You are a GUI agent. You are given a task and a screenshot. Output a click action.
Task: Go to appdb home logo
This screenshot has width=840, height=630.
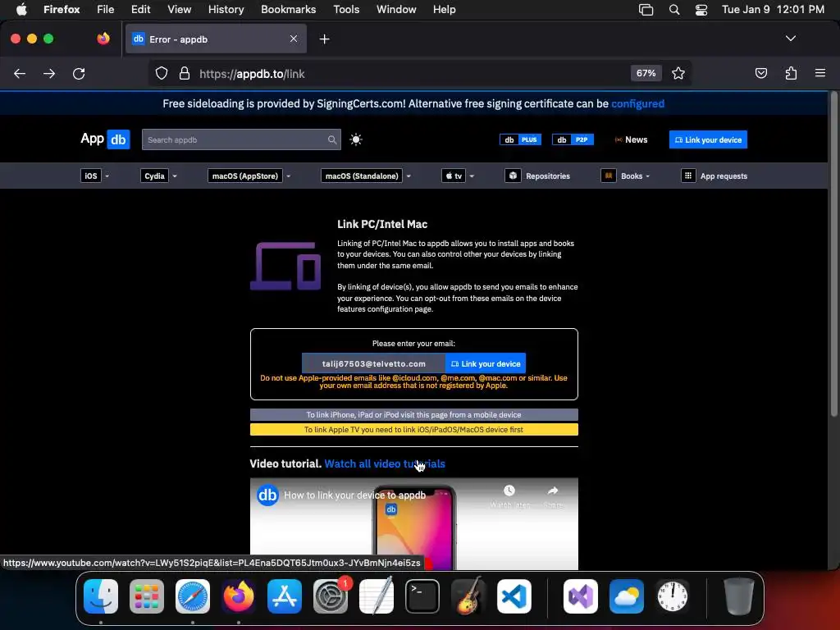pyautogui.click(x=105, y=139)
